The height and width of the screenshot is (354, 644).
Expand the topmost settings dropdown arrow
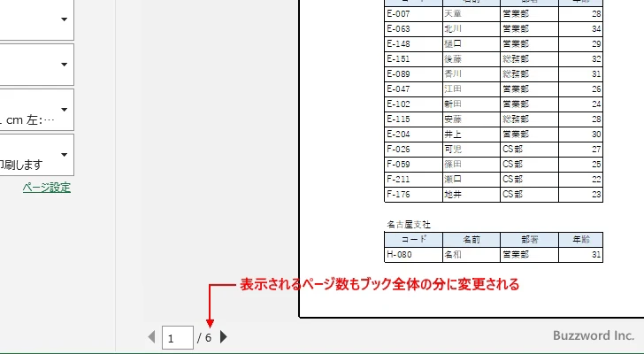pos(64,19)
